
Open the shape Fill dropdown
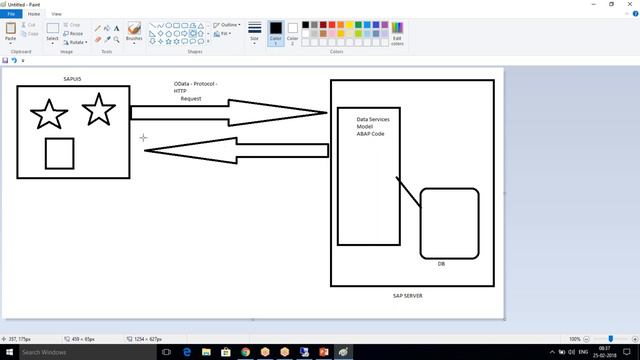click(223, 34)
